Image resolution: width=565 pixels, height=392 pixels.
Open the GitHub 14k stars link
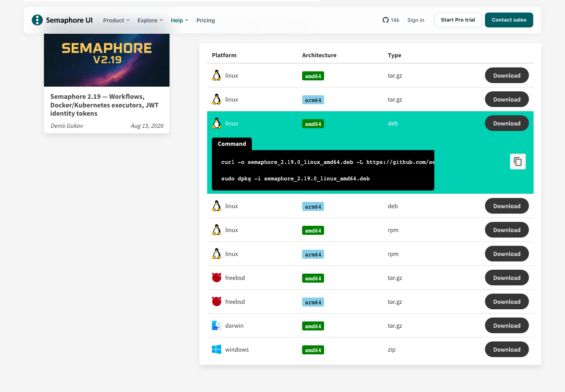[x=391, y=20]
